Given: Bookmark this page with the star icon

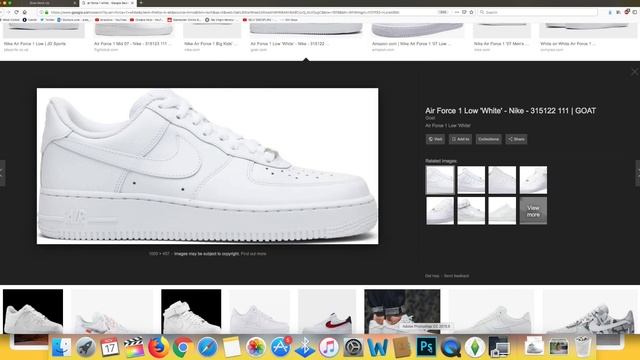Looking at the screenshot, I should [x=471, y=12].
